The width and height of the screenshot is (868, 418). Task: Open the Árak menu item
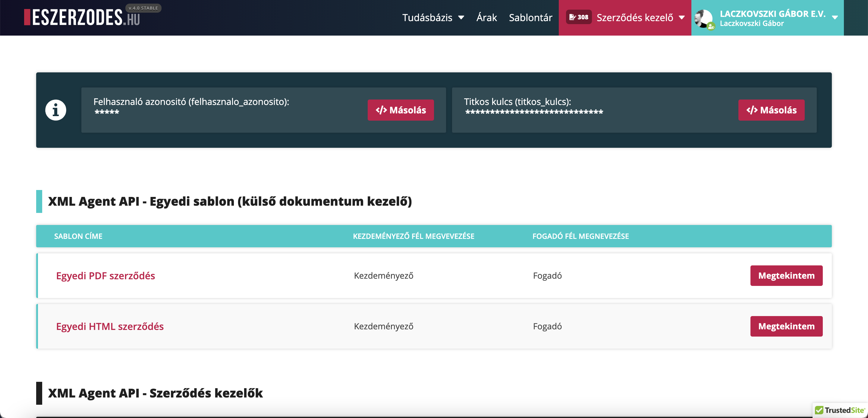486,17
